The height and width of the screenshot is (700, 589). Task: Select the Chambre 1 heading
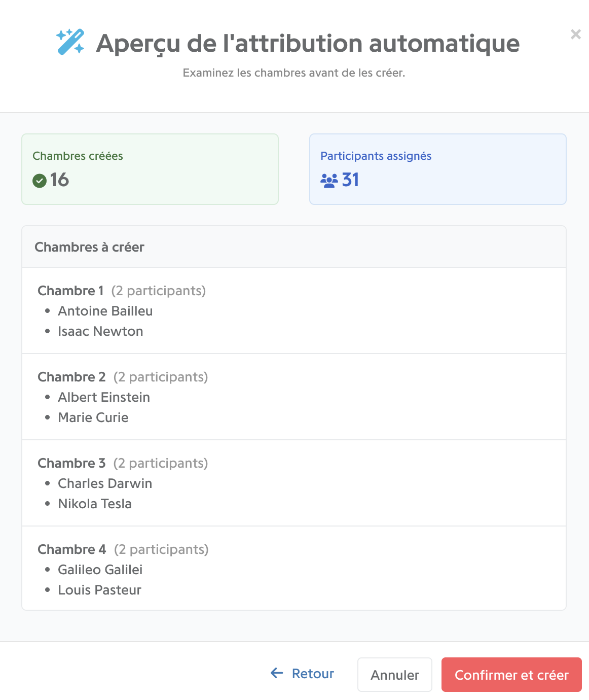pyautogui.click(x=71, y=291)
